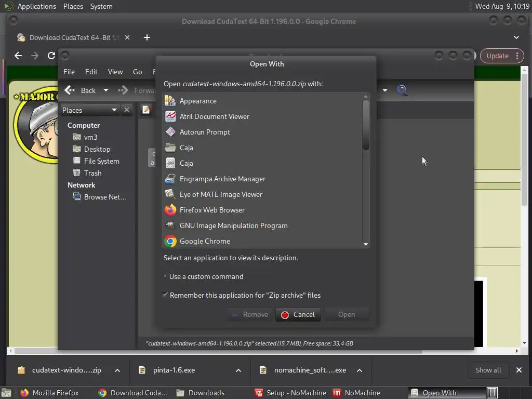The height and width of the screenshot is (399, 532).
Task: Click Cancel in Open With dialog
Action: click(x=298, y=314)
